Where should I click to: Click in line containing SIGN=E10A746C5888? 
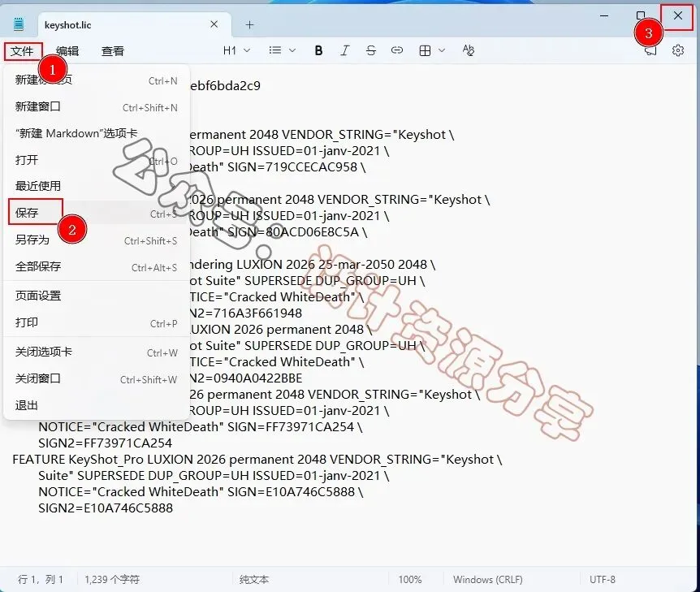[x=201, y=492]
